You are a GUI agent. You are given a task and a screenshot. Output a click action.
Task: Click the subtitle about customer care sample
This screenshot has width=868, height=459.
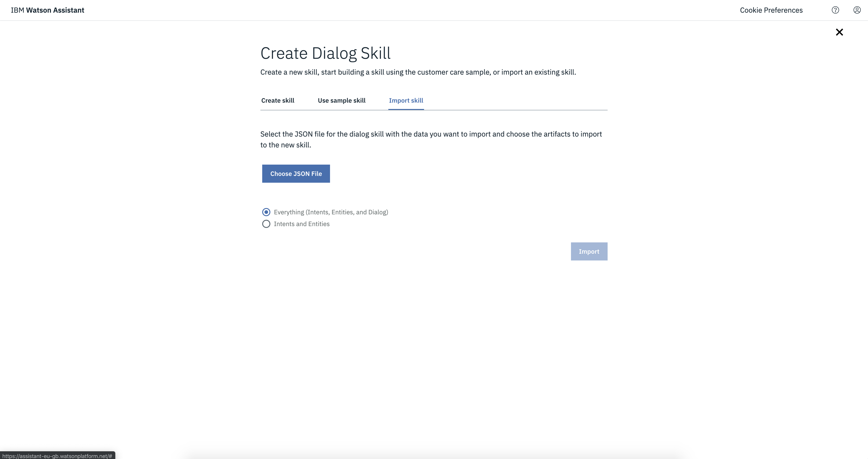pyautogui.click(x=418, y=72)
